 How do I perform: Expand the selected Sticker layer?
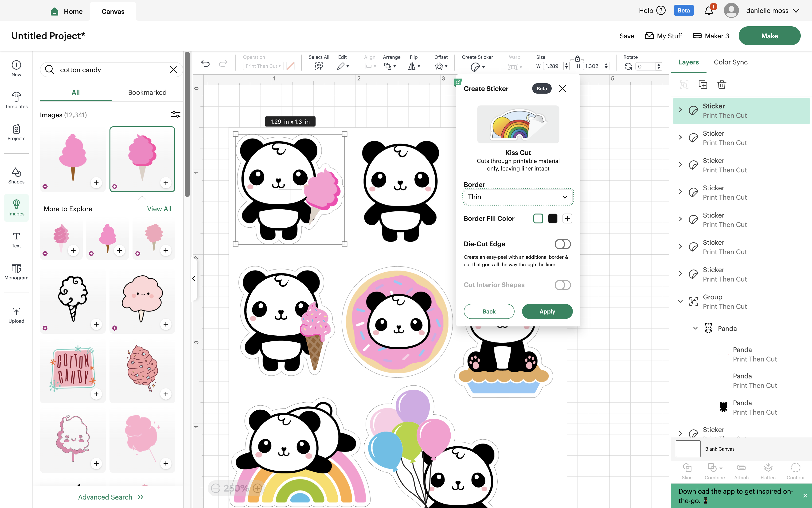[680, 110]
